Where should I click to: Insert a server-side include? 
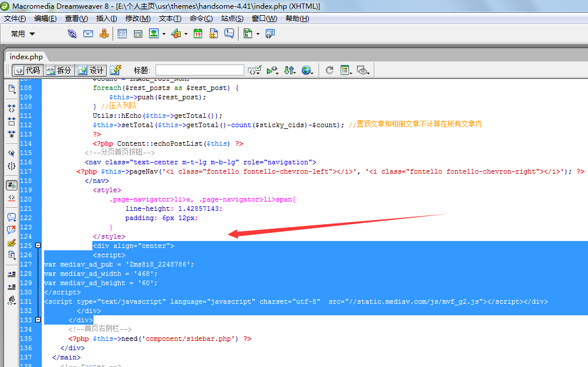(214, 34)
